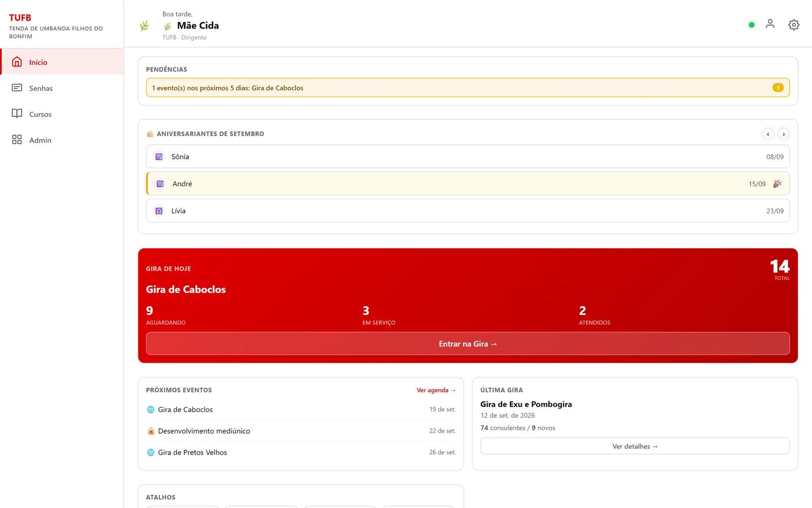812x508 pixels.
Task: Open Desenvolvimento mediúnico event on 22 de set.
Action: pos(301,431)
